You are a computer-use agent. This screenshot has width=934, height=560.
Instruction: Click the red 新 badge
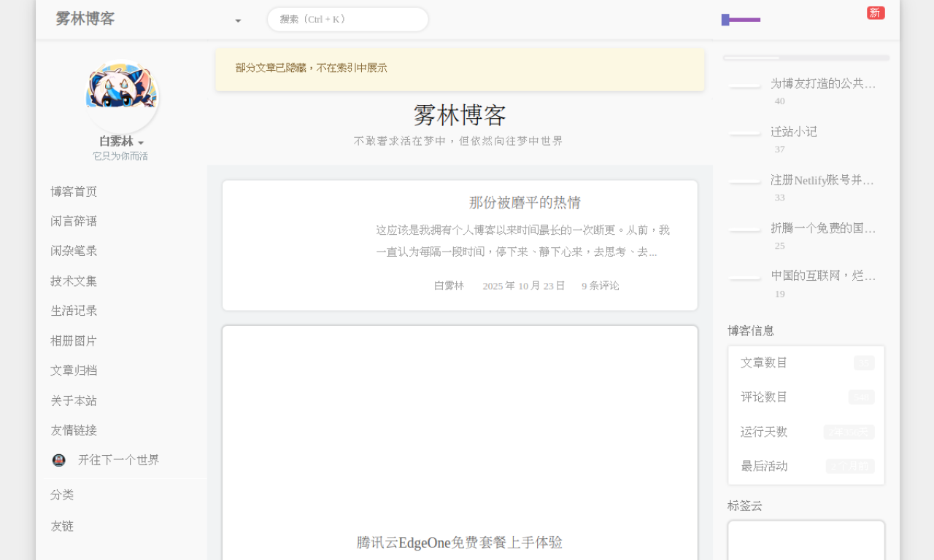click(x=876, y=12)
